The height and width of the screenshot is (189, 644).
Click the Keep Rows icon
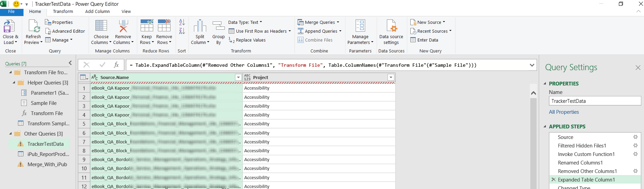click(147, 26)
